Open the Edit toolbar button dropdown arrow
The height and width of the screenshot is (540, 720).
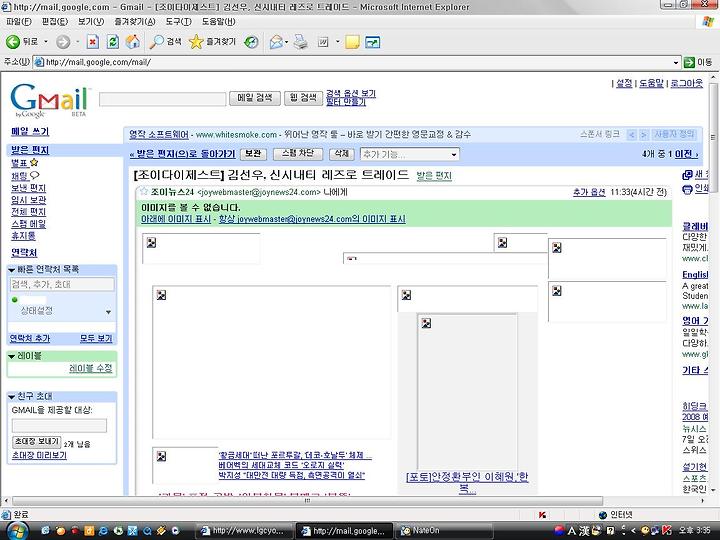338,42
